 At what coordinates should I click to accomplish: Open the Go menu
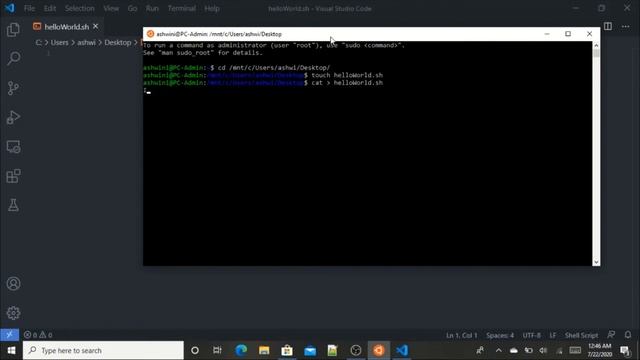coord(132,9)
